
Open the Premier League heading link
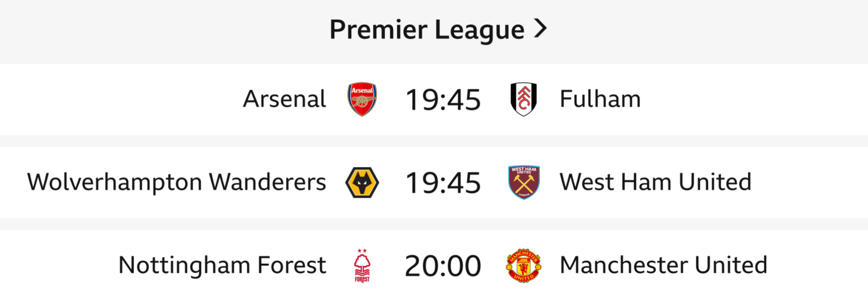[426, 30]
